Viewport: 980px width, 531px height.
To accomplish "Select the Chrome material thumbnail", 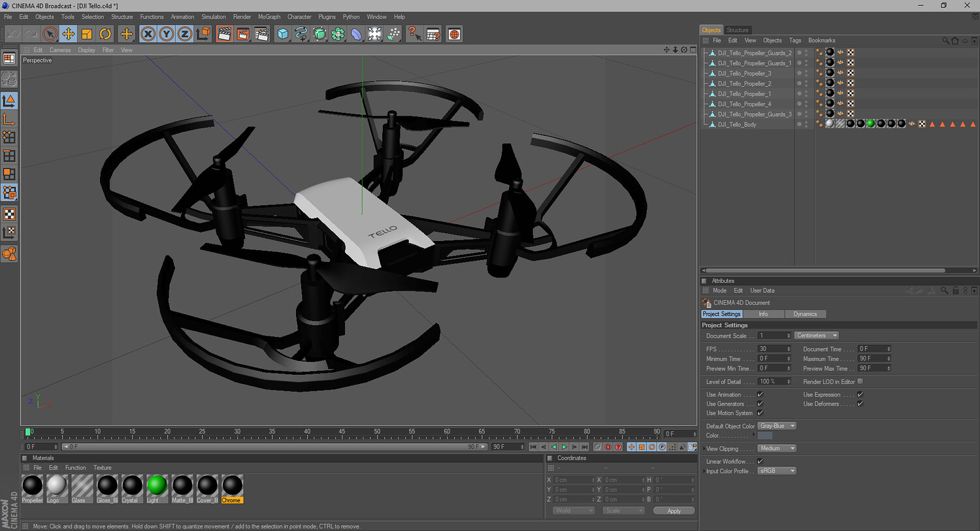I will [232, 489].
